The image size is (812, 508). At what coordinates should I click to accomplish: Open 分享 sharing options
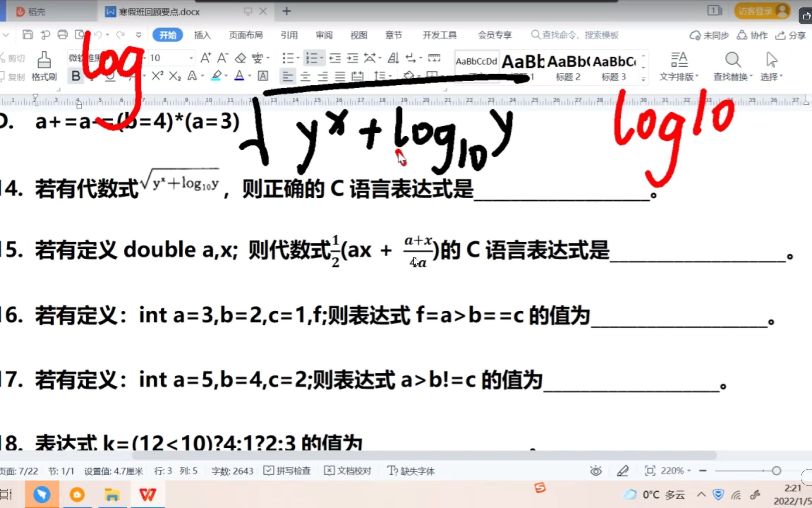791,35
